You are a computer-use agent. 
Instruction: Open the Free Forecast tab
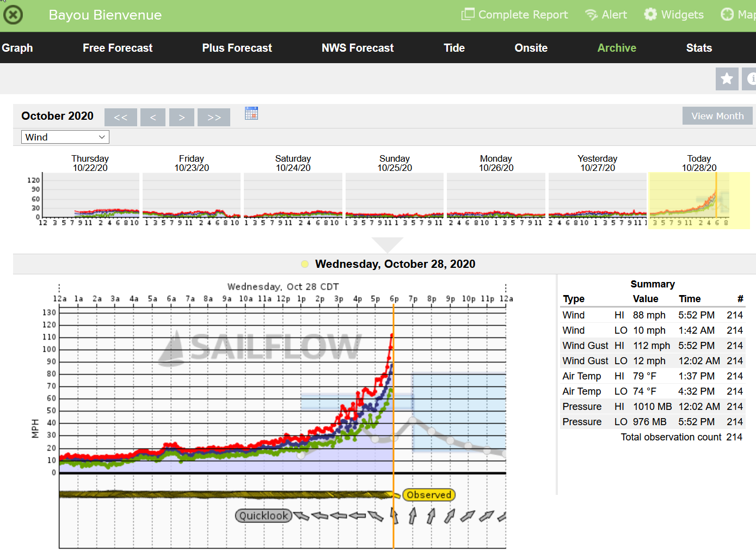[x=118, y=48]
